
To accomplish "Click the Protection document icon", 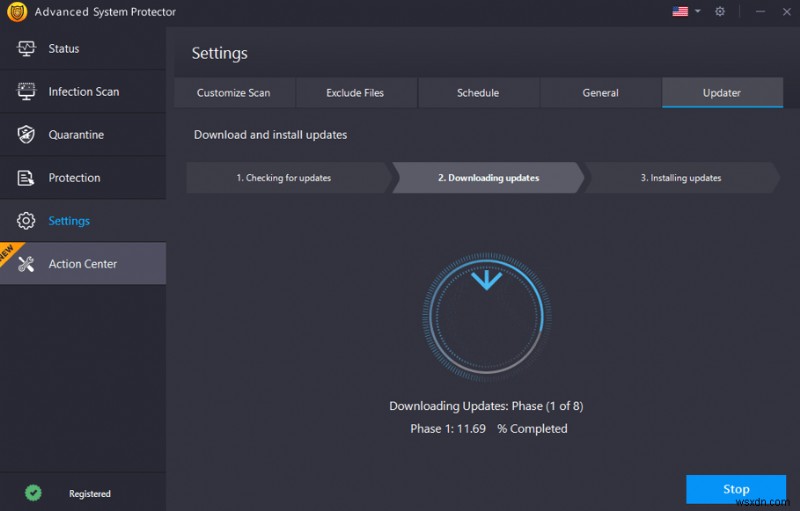I will point(26,178).
